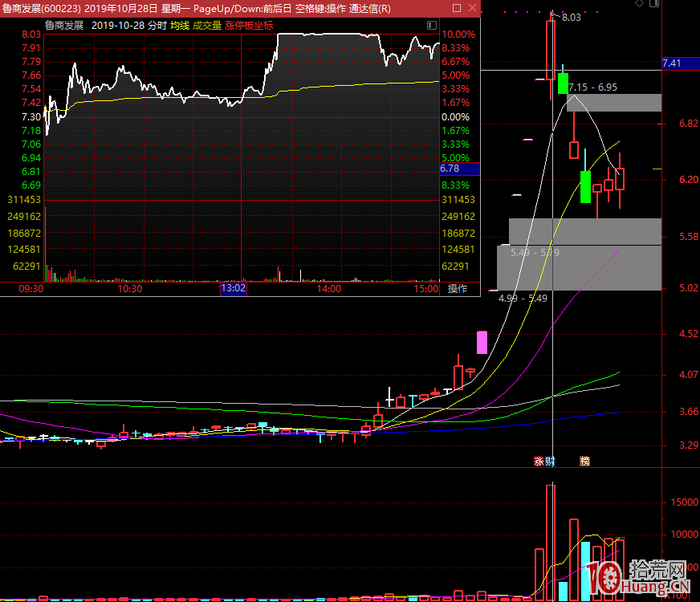The width and height of the screenshot is (700, 602).
Task: Click the 8.03 price label on left axis
Action: (x=31, y=35)
